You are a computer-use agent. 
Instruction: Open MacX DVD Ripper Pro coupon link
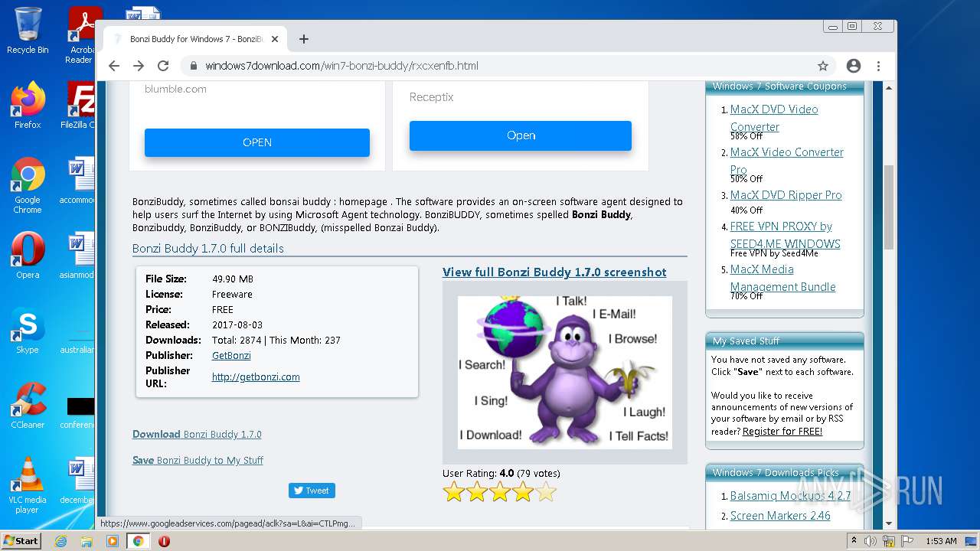[x=786, y=195]
